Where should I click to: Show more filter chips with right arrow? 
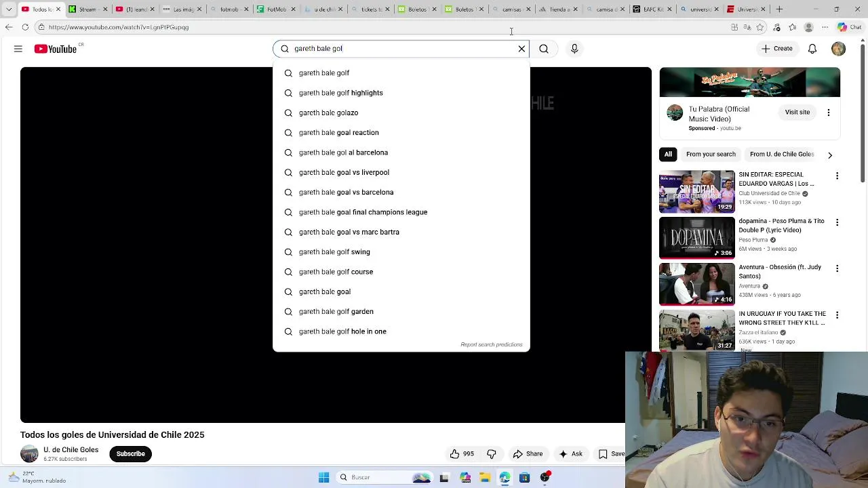click(830, 155)
